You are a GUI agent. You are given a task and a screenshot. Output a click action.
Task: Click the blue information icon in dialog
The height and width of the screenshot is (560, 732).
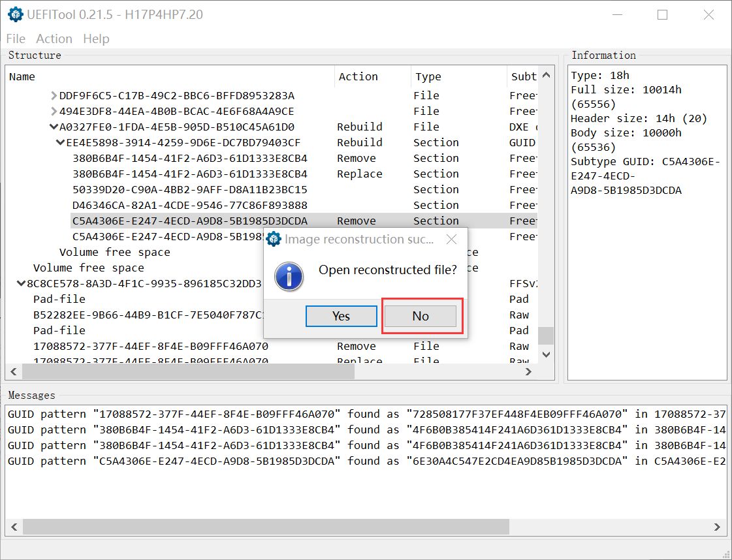click(x=289, y=276)
